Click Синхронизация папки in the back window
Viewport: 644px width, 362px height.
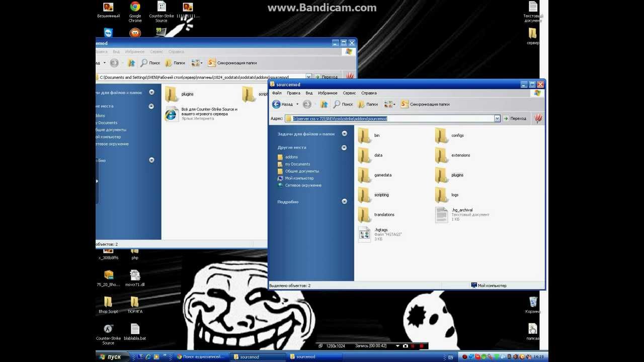pyautogui.click(x=232, y=63)
